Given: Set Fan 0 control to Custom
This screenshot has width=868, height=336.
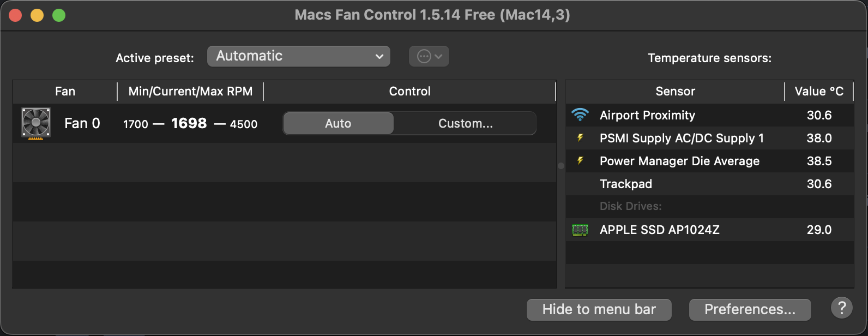Looking at the screenshot, I should pos(465,123).
